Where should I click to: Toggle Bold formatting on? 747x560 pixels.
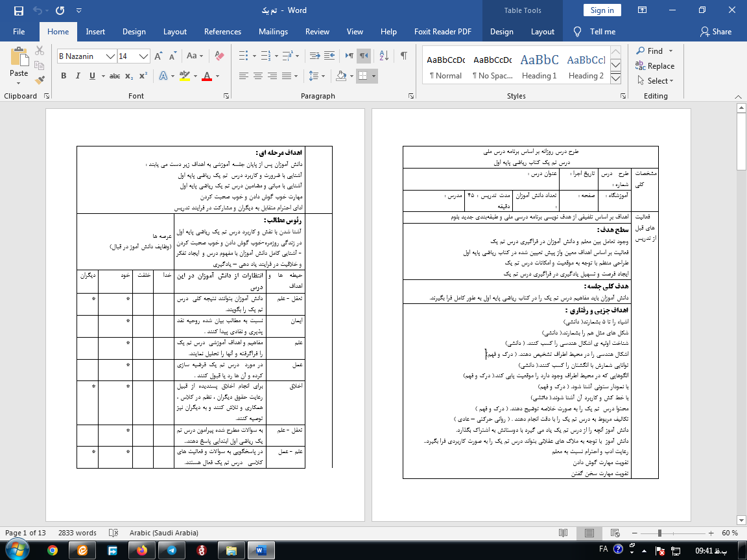(x=64, y=76)
